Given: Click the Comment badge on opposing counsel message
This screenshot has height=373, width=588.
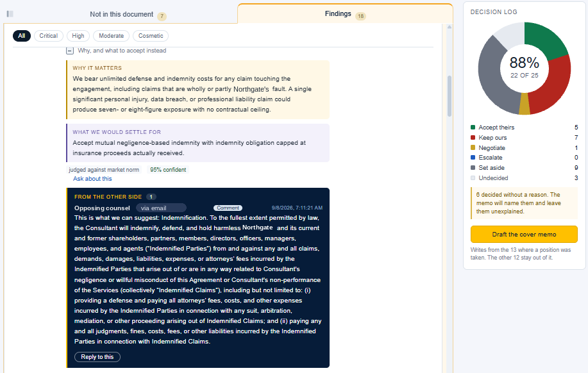Looking at the screenshot, I should coord(228,208).
